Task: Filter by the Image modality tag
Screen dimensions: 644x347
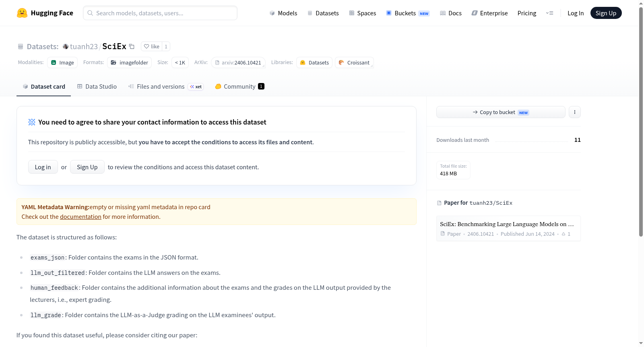Action: 62,62
